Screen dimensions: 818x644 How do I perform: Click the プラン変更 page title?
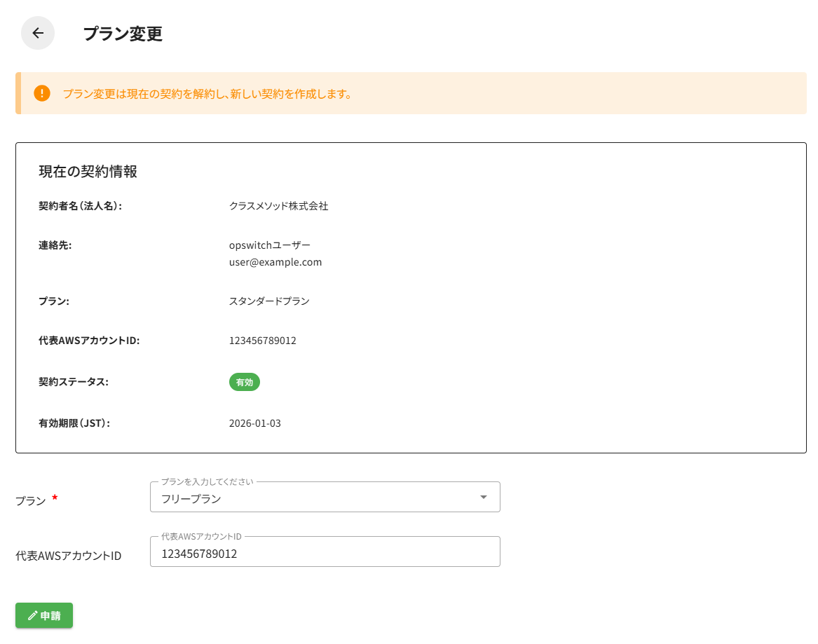point(123,34)
